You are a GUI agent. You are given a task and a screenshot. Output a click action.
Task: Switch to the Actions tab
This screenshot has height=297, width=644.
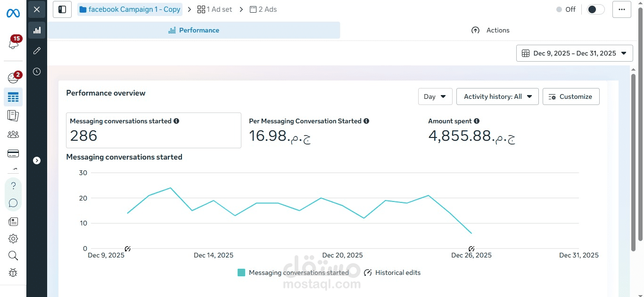click(490, 30)
